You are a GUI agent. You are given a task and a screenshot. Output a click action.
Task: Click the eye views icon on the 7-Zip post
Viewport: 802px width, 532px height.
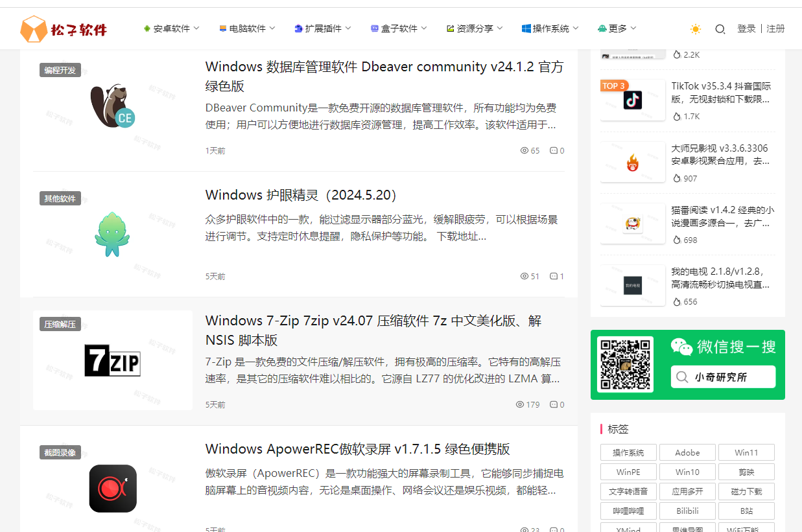tap(520, 404)
